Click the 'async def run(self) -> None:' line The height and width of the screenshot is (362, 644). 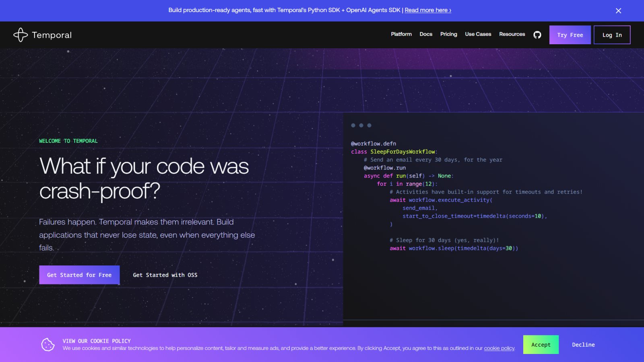point(409,176)
